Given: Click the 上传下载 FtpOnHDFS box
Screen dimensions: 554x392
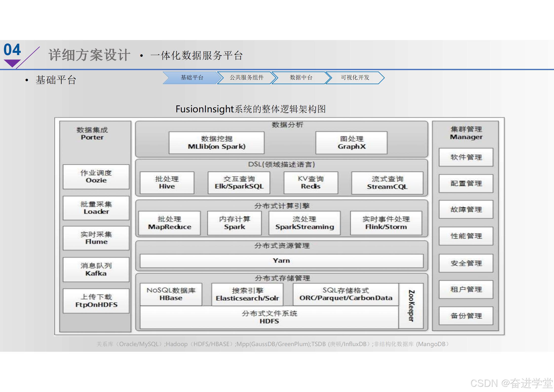Looking at the screenshot, I should (96, 301).
